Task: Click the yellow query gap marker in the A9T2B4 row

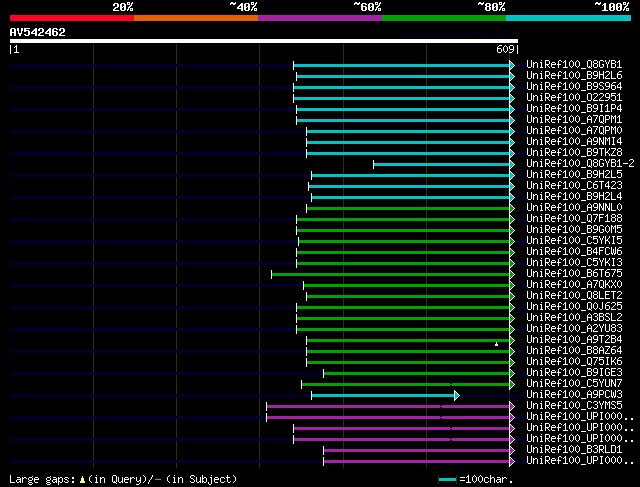Action: point(496,344)
